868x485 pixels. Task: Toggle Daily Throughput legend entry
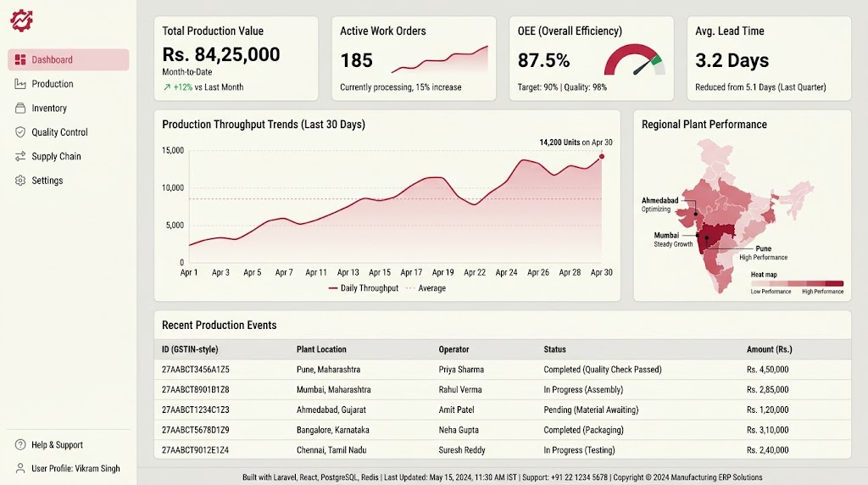pyautogui.click(x=363, y=288)
